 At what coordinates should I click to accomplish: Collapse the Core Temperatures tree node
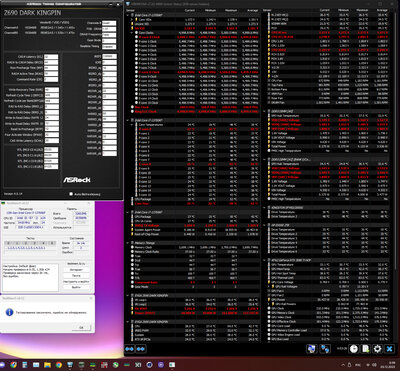[x=132, y=124]
